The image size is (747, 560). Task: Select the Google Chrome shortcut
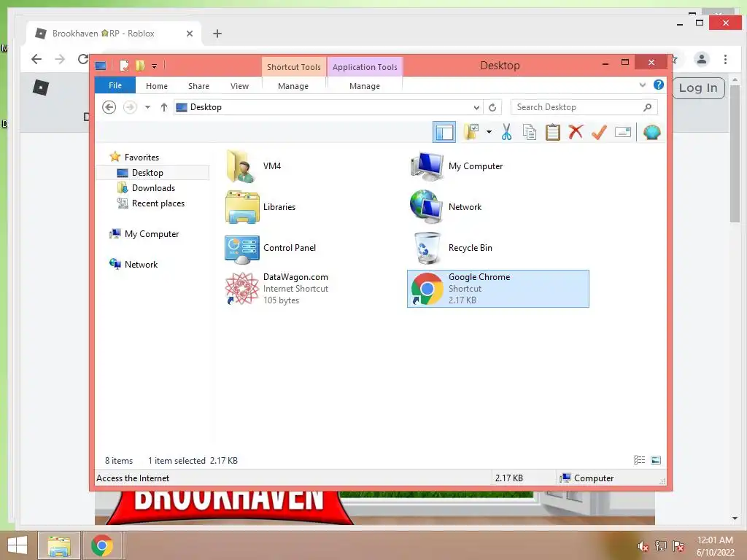[498, 289]
